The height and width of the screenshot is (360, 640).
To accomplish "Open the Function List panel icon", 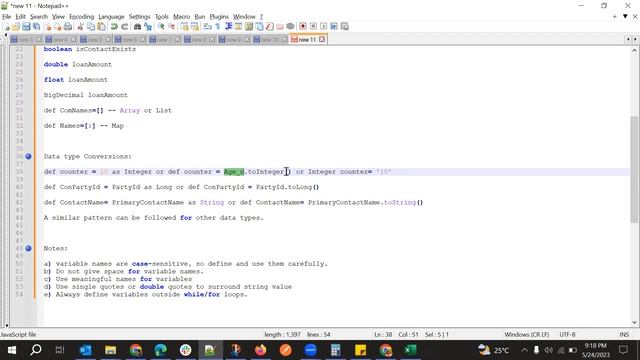I will [270, 27].
